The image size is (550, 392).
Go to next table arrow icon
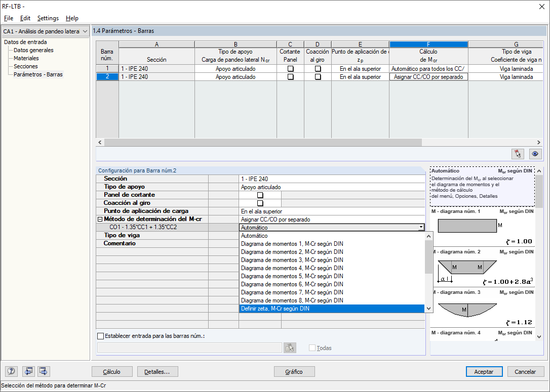(44, 371)
